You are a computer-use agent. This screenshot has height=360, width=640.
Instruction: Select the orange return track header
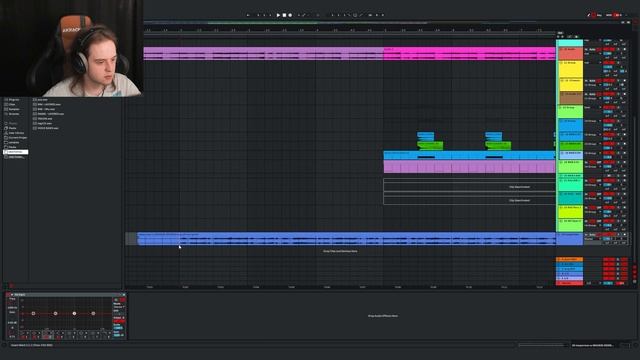pyautogui.click(x=569, y=259)
